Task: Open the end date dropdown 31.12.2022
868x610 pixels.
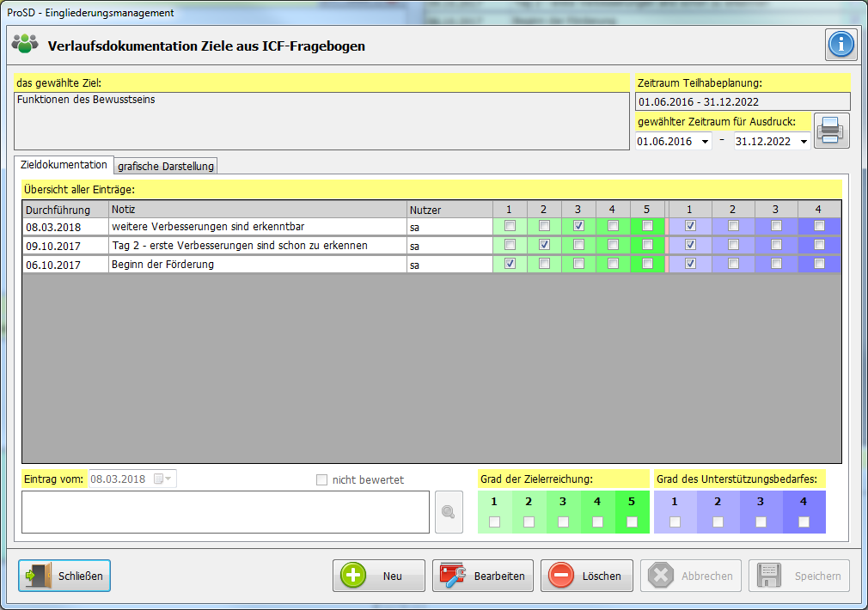Action: (x=804, y=142)
